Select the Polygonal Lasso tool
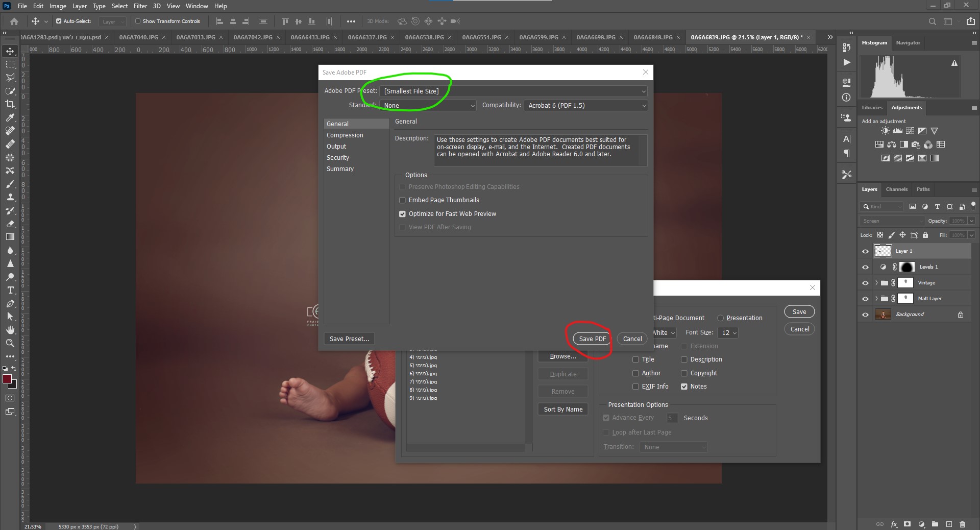Viewport: 980px width, 530px height. click(x=10, y=78)
